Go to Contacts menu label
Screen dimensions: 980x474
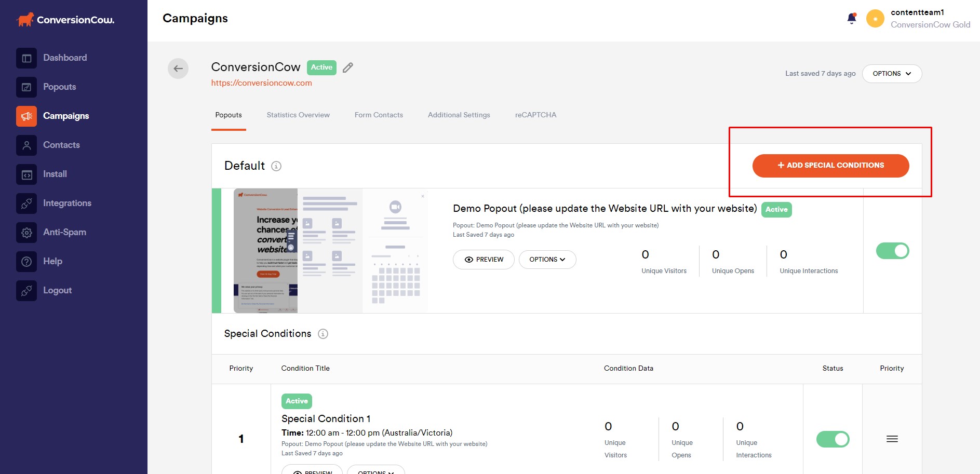61,145
